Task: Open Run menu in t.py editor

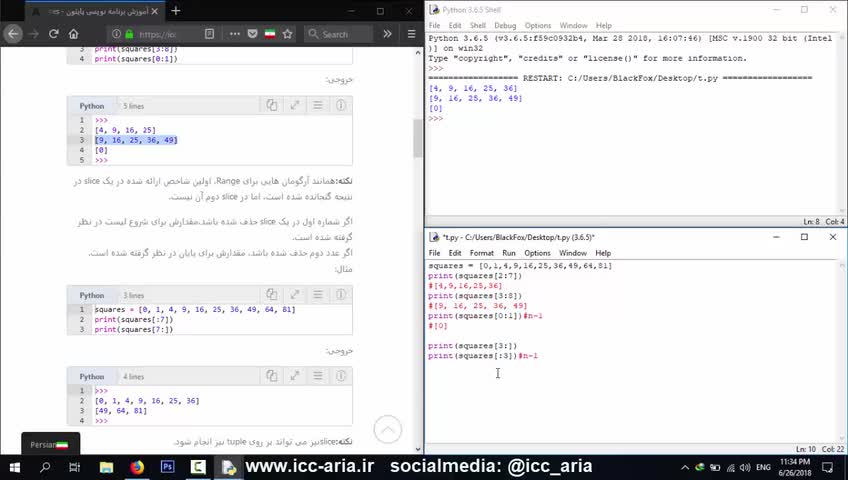Action: pyautogui.click(x=509, y=253)
